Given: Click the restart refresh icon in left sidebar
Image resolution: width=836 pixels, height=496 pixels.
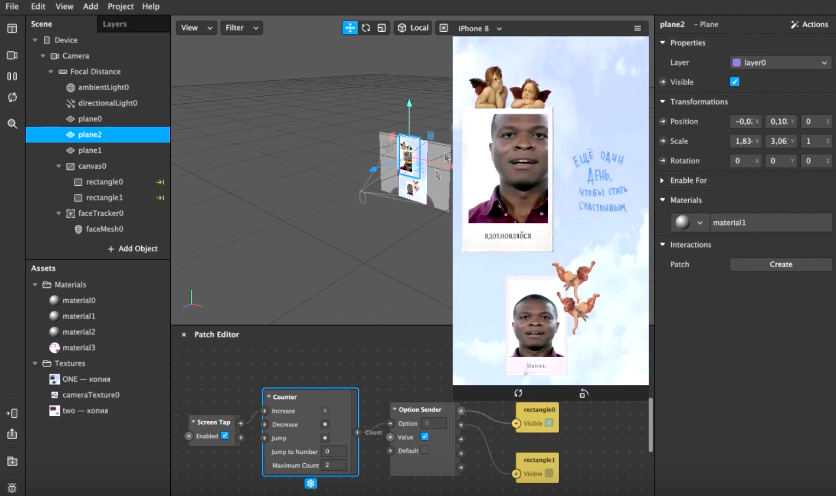Looking at the screenshot, I should click(12, 97).
